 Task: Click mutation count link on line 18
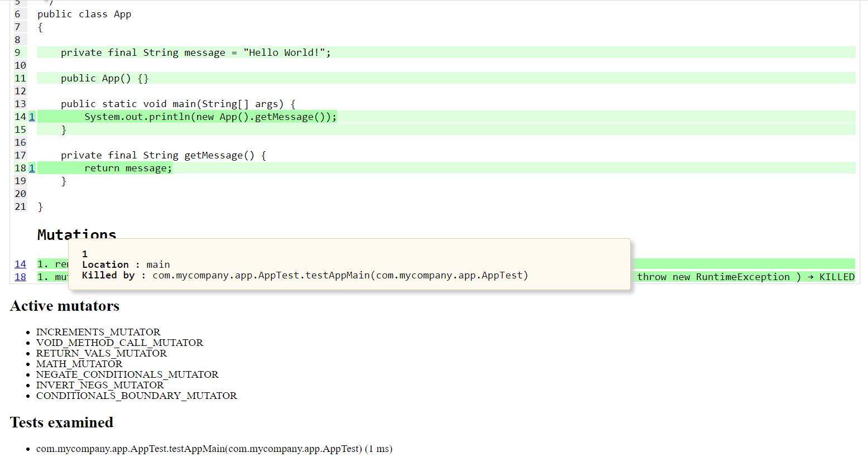[x=32, y=168]
